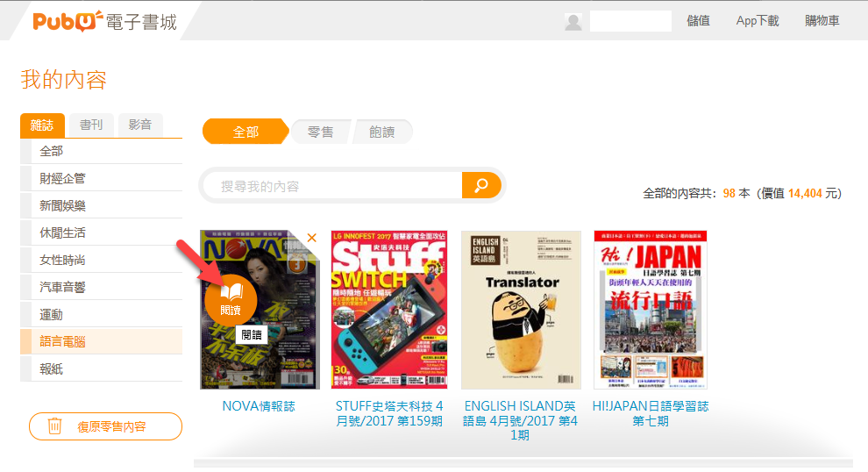Click the trash icon in 復原零售內容

click(54, 426)
